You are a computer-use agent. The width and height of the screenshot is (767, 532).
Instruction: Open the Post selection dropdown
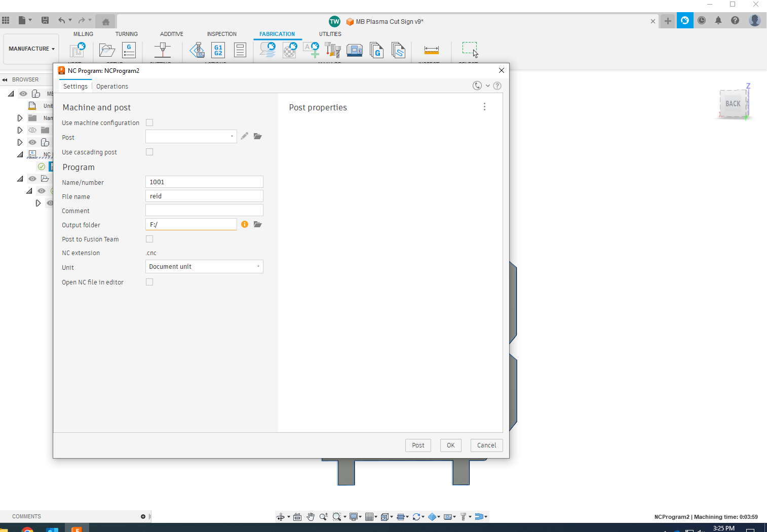(232, 136)
